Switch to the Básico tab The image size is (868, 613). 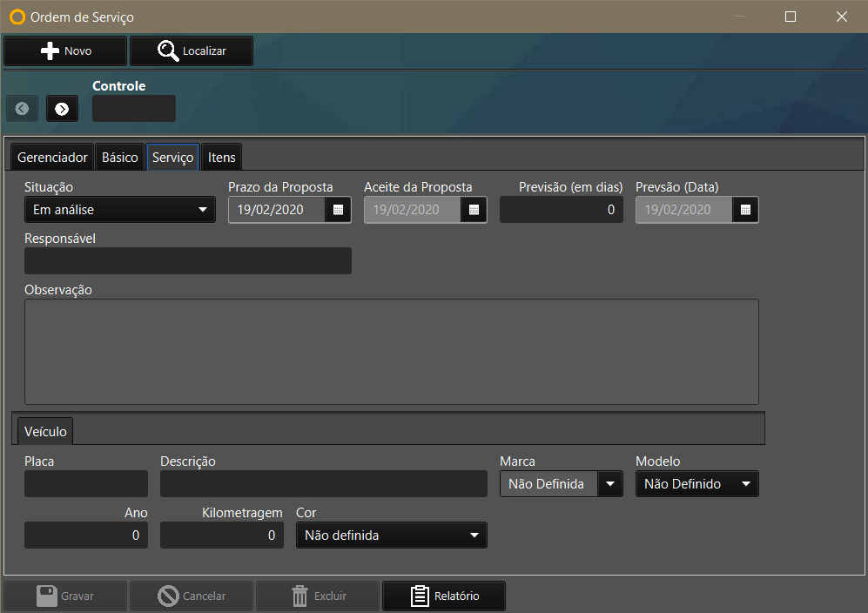(x=119, y=158)
